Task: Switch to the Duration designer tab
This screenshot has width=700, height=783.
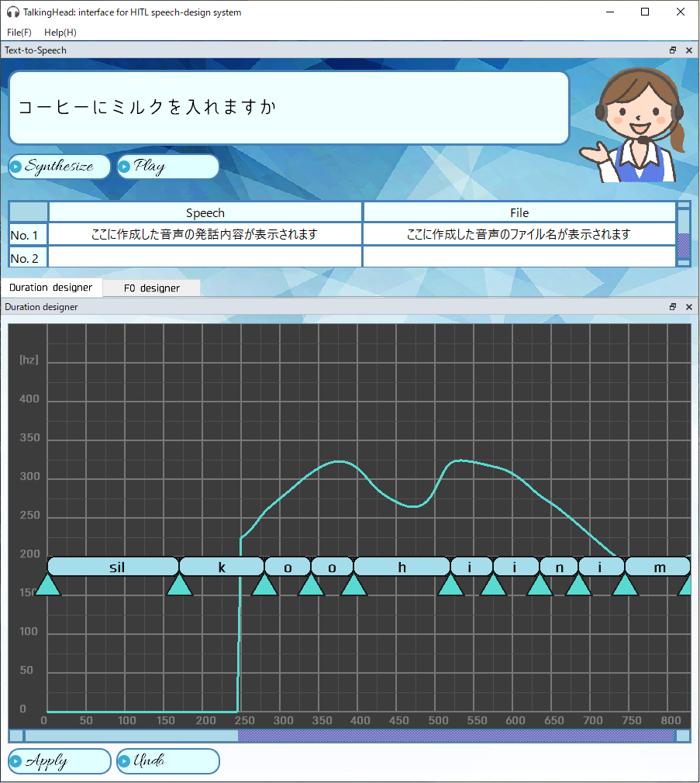Action: tap(51, 288)
